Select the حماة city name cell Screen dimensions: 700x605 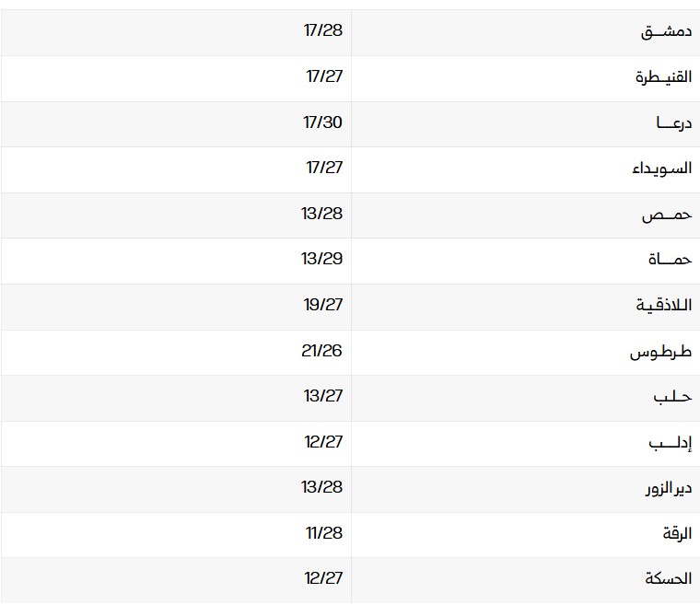(670, 260)
